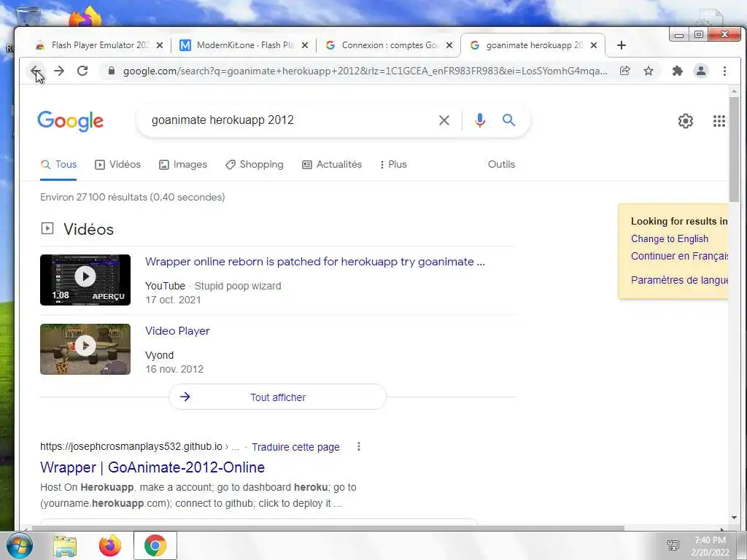The width and height of the screenshot is (747, 560).
Task: Click the scrollbar down arrow
Action: pos(734,518)
